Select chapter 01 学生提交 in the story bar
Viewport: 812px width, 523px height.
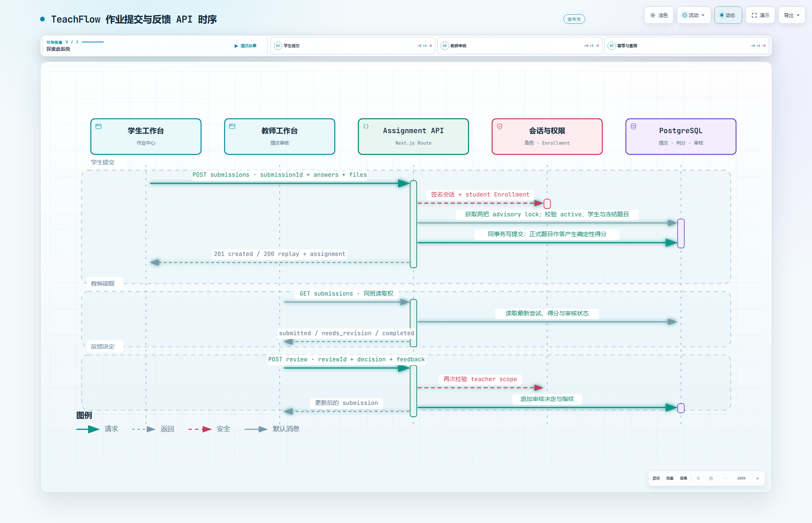tap(353, 46)
